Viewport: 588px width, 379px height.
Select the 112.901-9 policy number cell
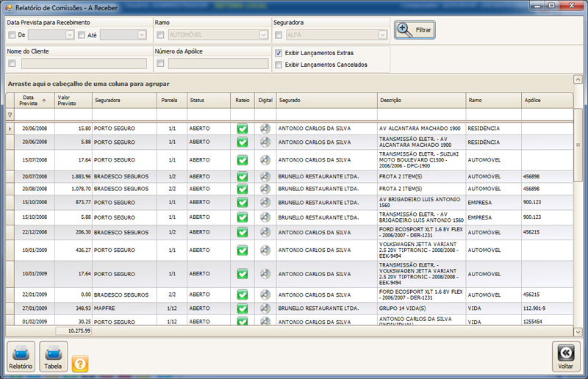click(548, 308)
